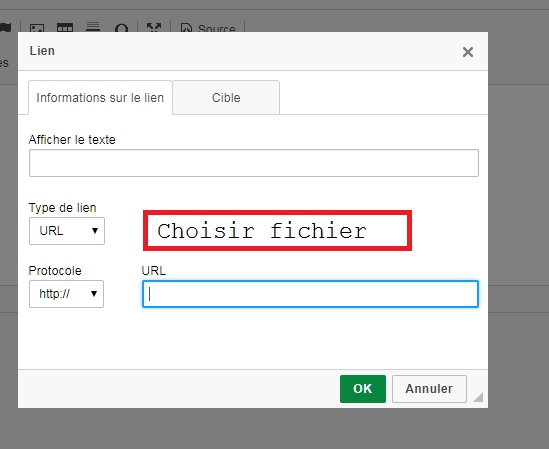
Task: Click the Afficher le texte input field
Action: pyautogui.click(x=254, y=163)
